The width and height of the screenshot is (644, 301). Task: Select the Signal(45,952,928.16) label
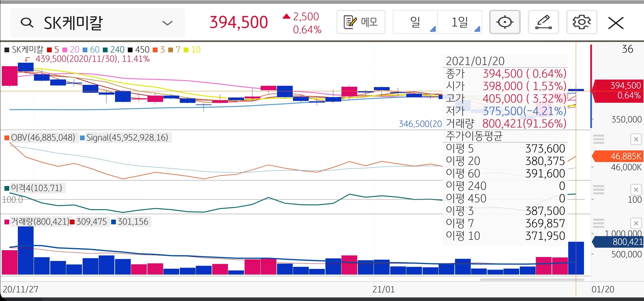click(x=127, y=138)
